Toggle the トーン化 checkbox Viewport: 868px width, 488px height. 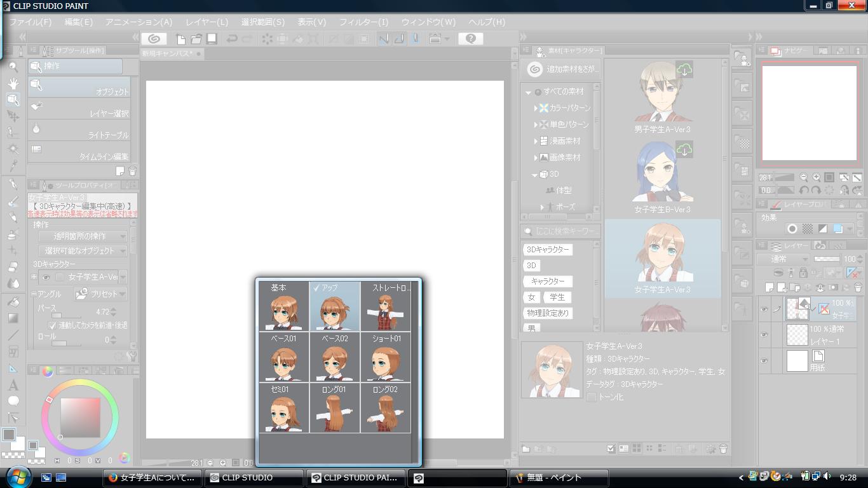click(x=592, y=397)
